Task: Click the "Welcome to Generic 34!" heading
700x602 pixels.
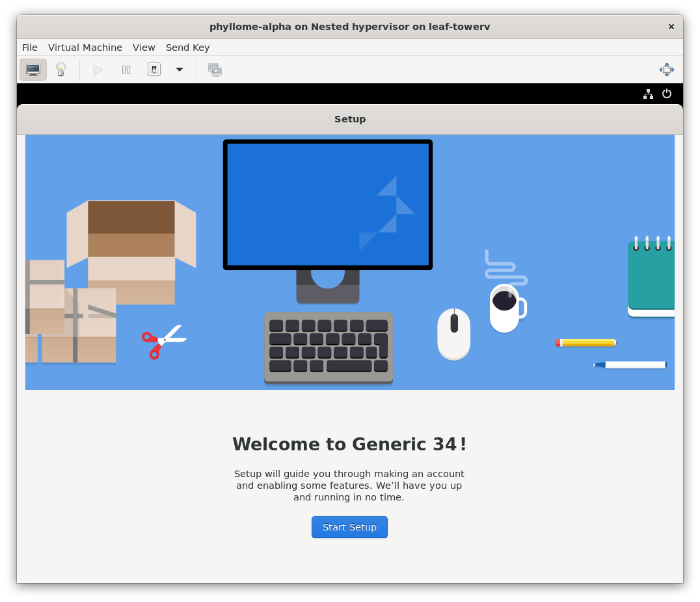Action: click(x=349, y=445)
